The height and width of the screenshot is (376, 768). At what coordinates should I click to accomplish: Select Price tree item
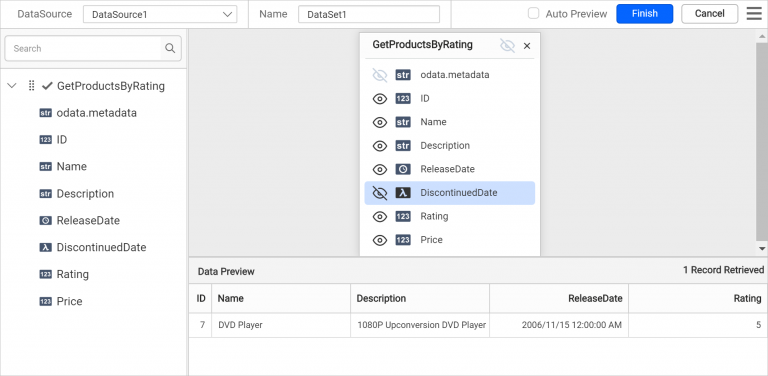click(70, 302)
